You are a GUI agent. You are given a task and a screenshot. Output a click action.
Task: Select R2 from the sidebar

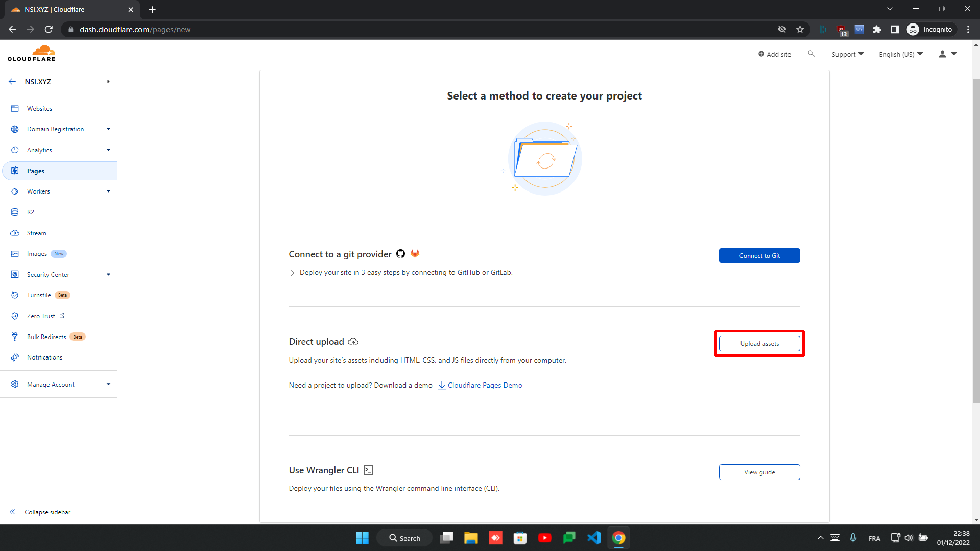coord(30,212)
